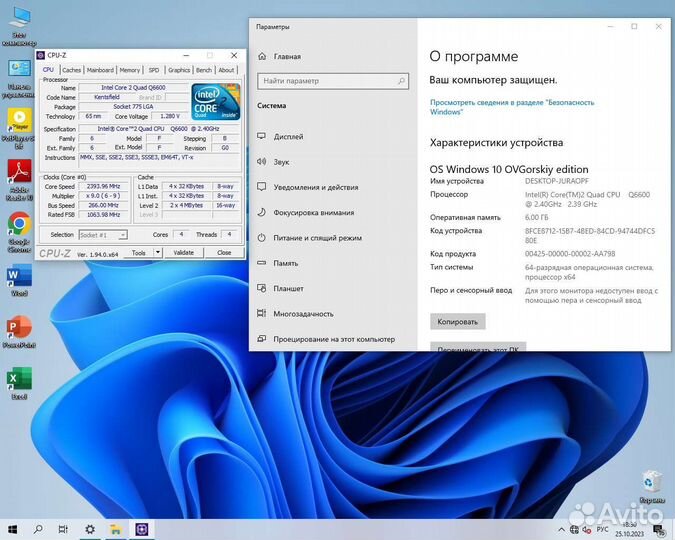Click the volume tray icon

point(587,530)
